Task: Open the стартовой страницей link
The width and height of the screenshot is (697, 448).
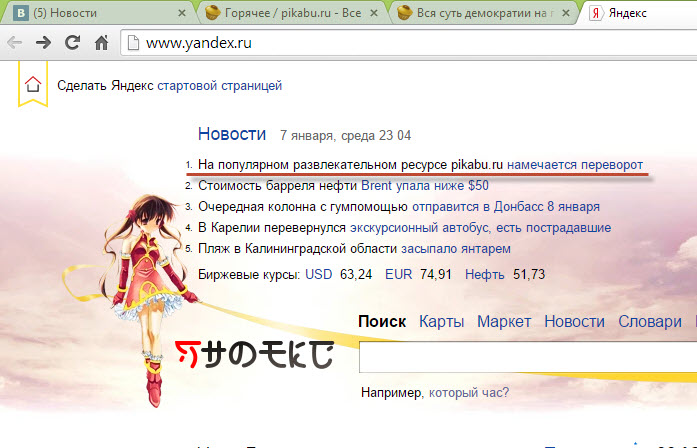Action: click(x=220, y=86)
